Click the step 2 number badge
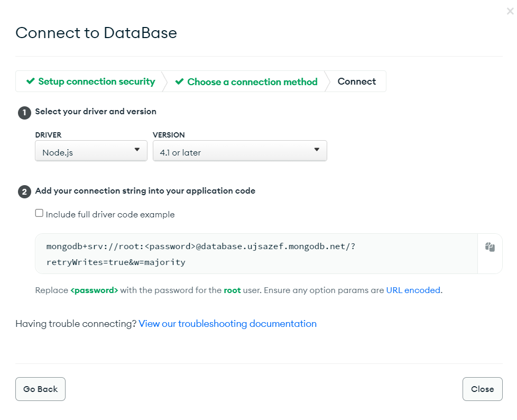Screen dimensions: 517x420 tap(24, 191)
